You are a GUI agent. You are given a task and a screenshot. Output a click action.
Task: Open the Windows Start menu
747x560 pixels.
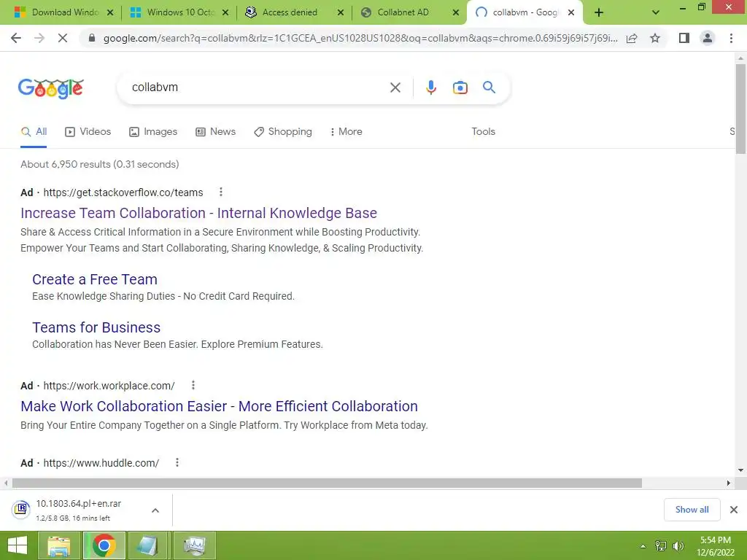[x=18, y=545]
